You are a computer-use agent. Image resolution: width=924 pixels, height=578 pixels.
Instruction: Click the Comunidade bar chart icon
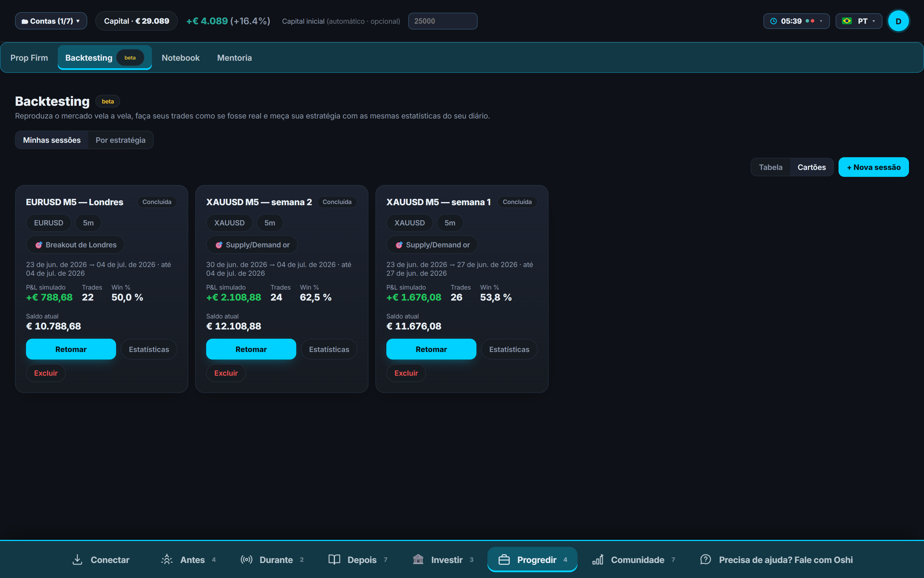[597, 560]
